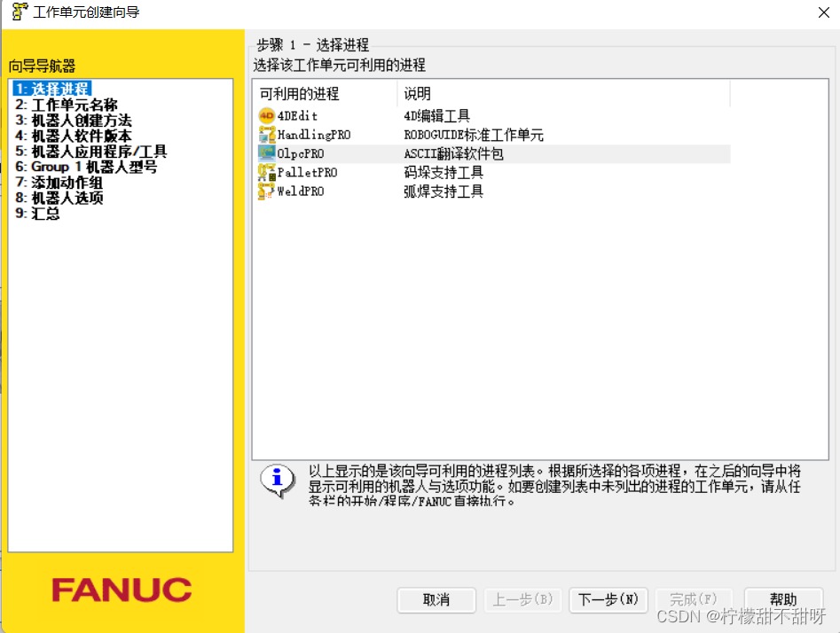Click the FANUC logo
The width and height of the screenshot is (840, 633).
pos(122,590)
